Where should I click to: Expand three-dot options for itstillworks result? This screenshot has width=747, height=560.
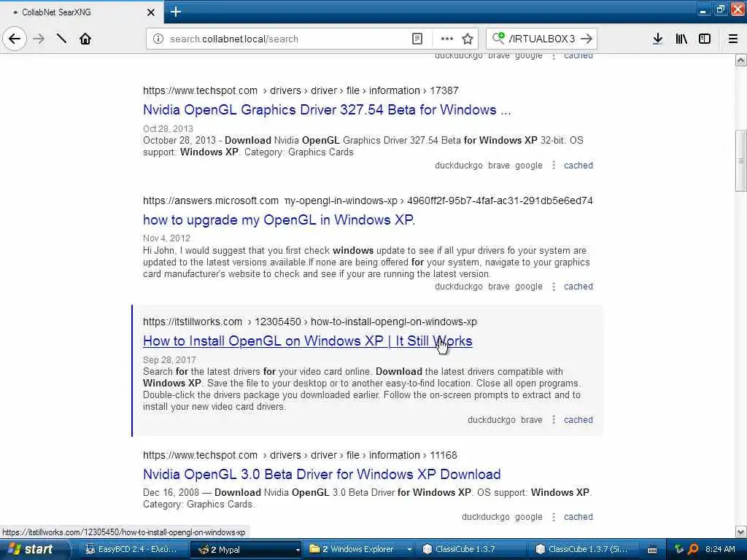(x=554, y=419)
